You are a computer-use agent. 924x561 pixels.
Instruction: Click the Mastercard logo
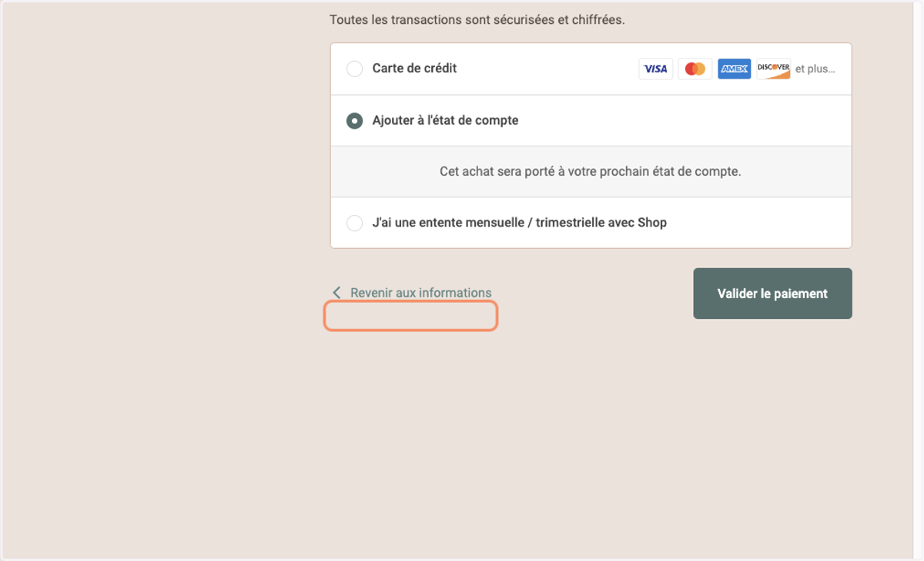695,69
